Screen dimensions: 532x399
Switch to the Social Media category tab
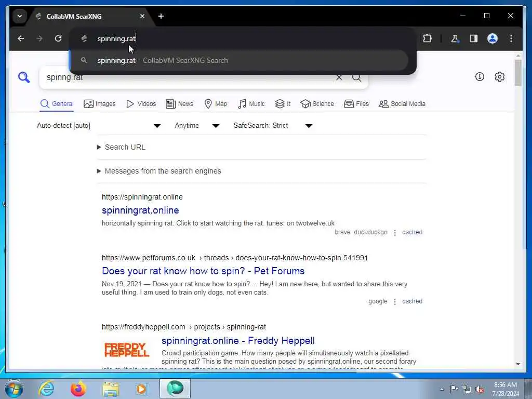(402, 104)
